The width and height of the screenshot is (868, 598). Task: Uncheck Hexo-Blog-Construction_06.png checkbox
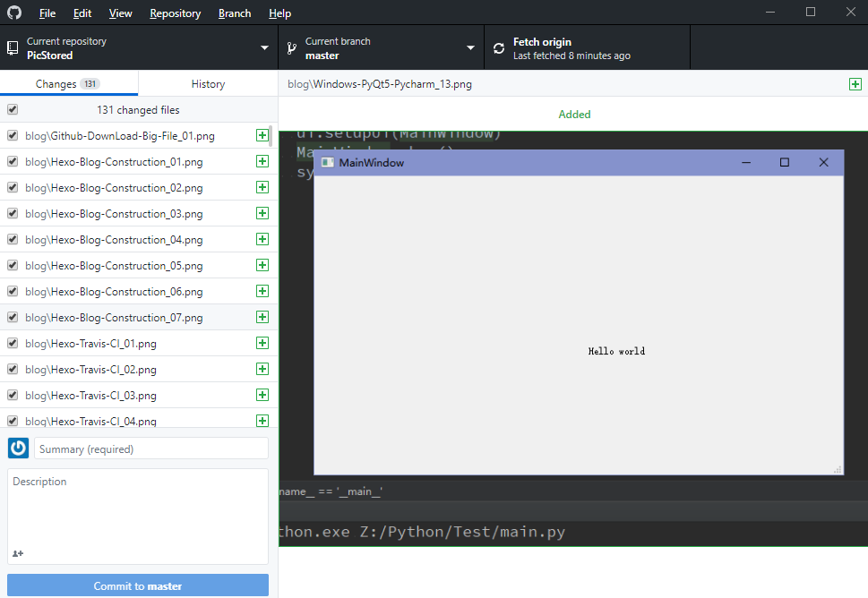13,292
